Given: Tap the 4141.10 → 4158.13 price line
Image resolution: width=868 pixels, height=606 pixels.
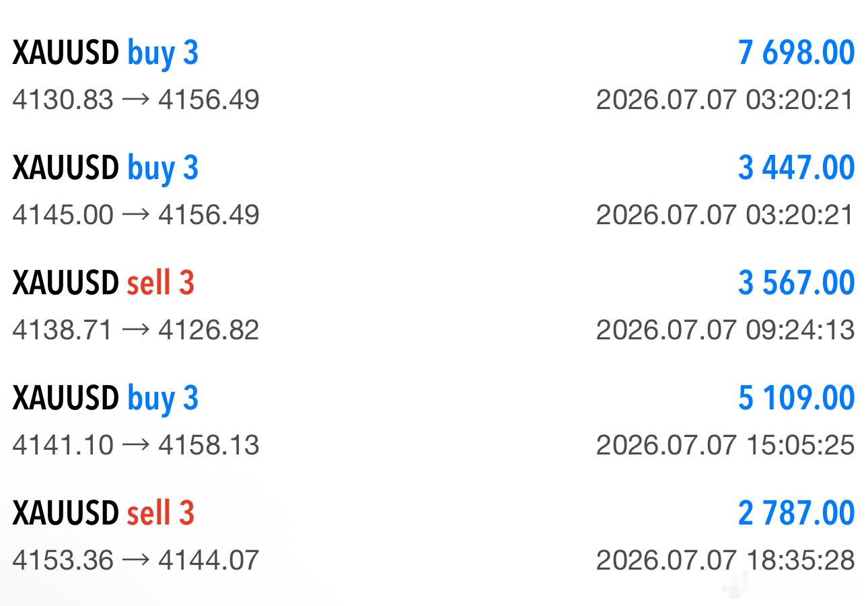Looking at the screenshot, I should point(136,445).
